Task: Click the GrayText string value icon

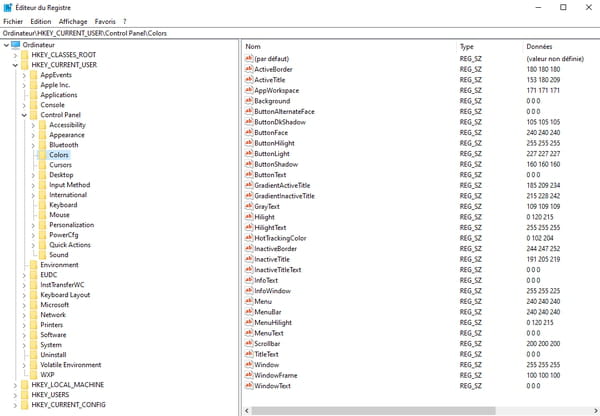Action: point(249,206)
